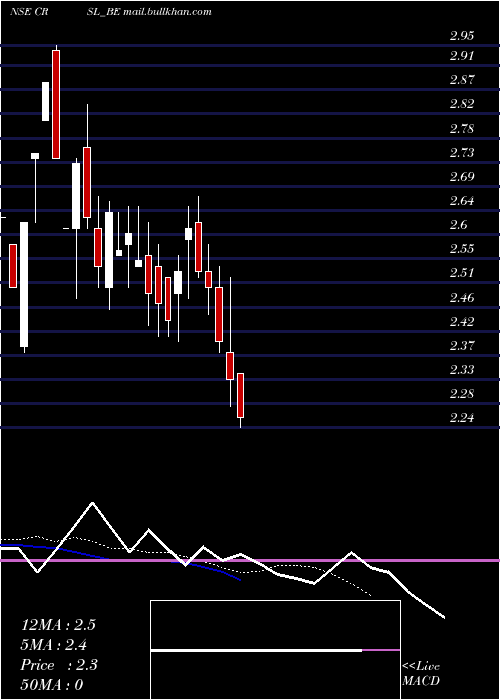This screenshot has height=700, width=500.
Task: Click the mail.bullkhan.com header text
Action: (x=167, y=12)
